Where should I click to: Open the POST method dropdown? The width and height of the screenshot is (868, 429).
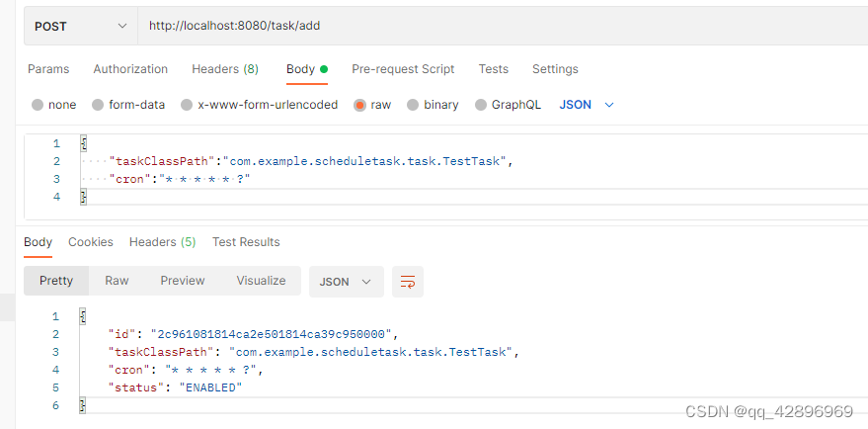[81, 26]
